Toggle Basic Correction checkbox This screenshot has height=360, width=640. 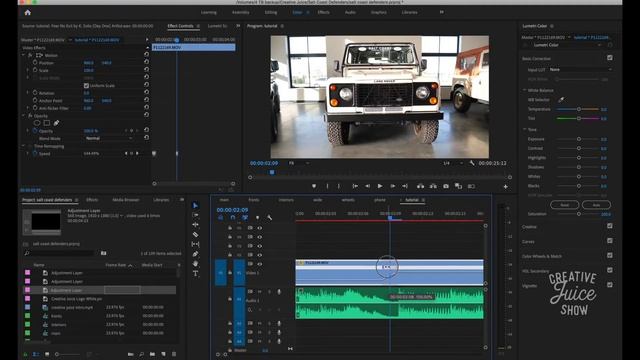(609, 58)
